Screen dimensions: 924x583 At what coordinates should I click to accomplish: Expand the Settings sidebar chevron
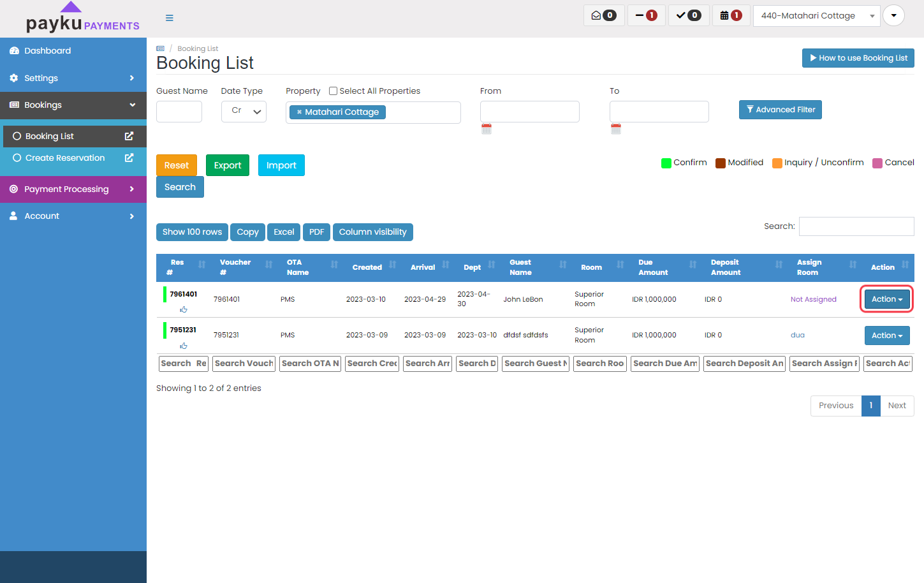click(132, 78)
